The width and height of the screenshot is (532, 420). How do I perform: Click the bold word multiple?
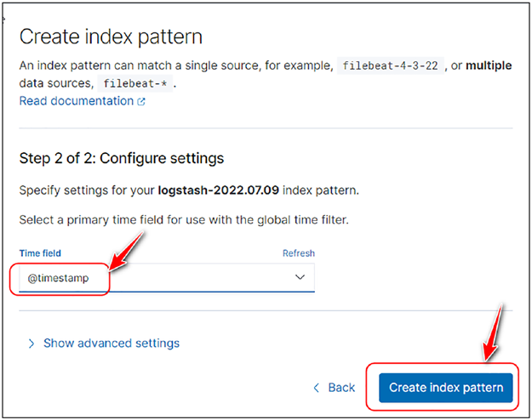pos(489,65)
